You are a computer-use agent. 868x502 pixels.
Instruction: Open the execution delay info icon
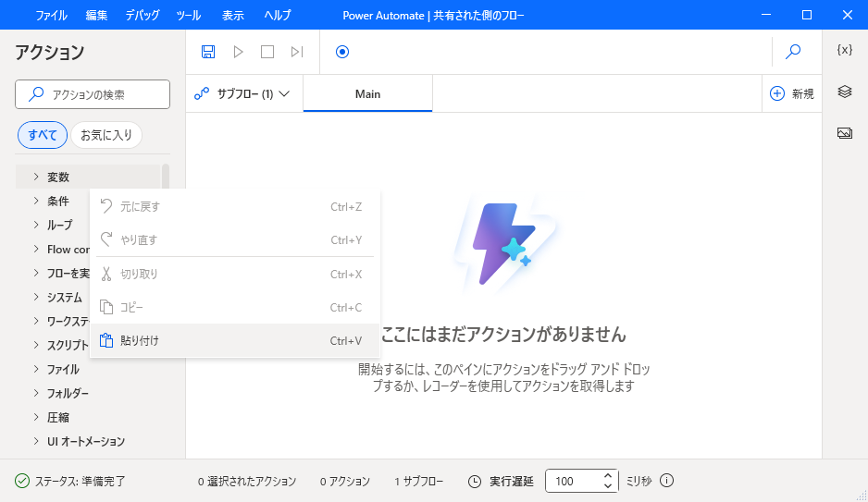tap(667, 481)
